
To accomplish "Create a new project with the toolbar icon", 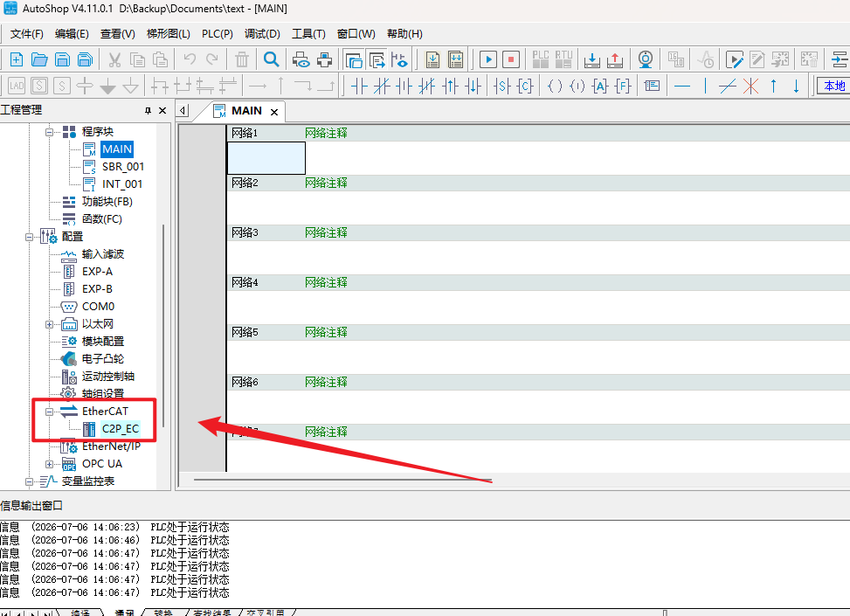I will [17, 59].
